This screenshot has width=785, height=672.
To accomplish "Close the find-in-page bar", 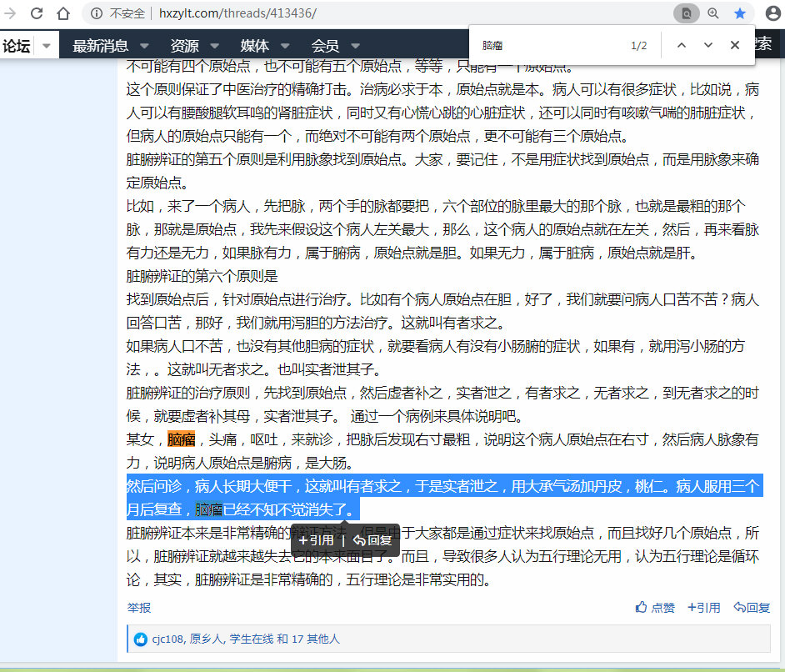I will (x=734, y=45).
